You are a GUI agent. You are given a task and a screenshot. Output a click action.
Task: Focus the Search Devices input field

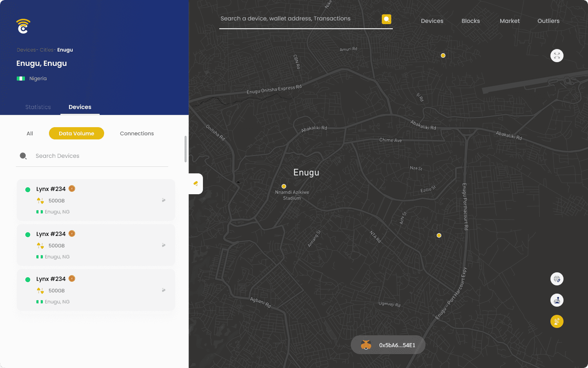click(92, 156)
